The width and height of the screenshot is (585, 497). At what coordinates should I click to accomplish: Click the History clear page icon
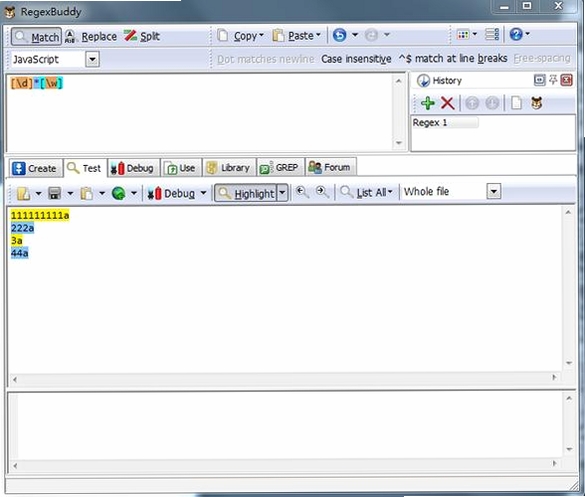(516, 103)
